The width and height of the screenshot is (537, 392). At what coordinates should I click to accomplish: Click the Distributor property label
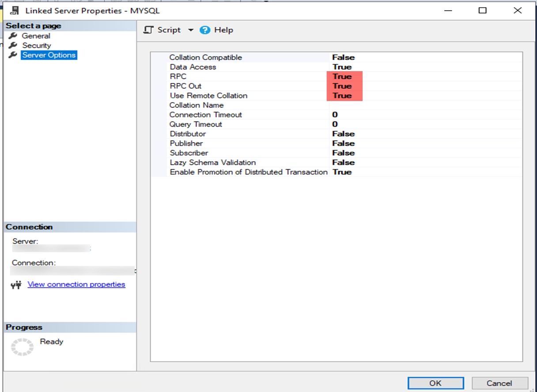pos(188,134)
